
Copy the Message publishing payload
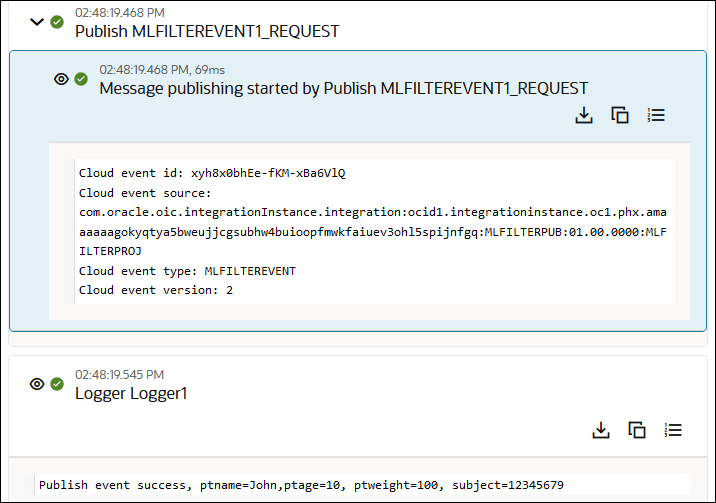pos(620,115)
